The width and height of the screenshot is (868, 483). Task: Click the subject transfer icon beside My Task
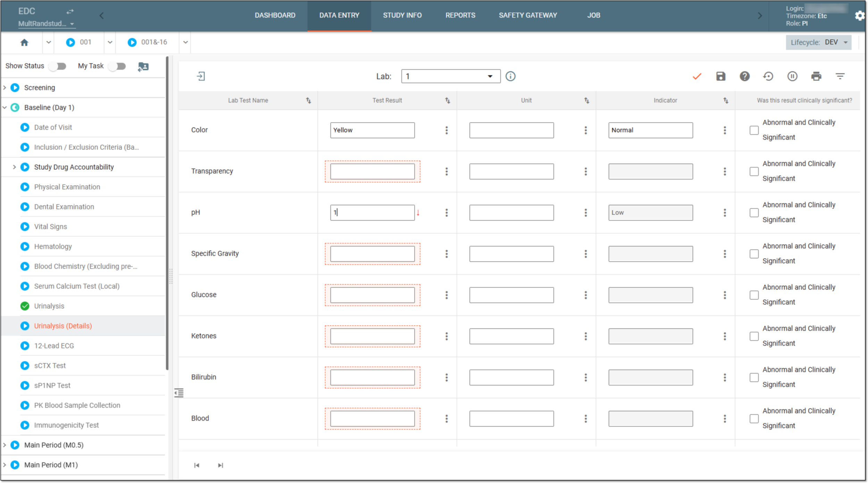click(143, 66)
